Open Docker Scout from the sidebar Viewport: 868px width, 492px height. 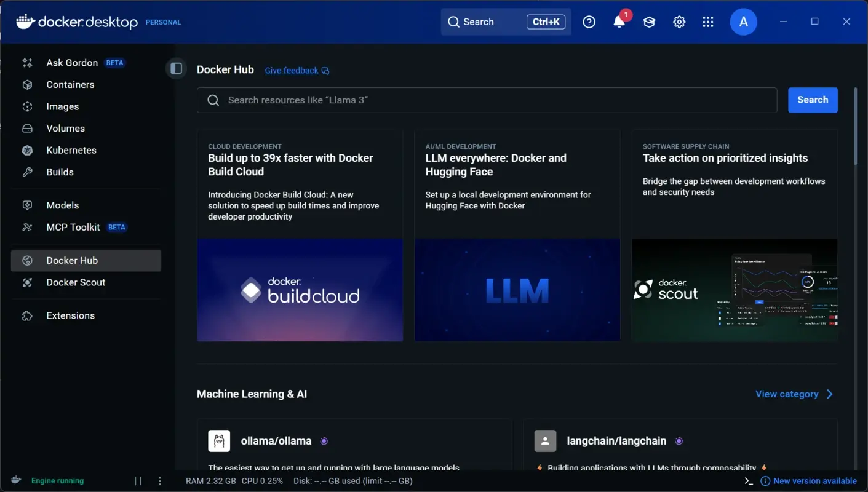click(76, 282)
